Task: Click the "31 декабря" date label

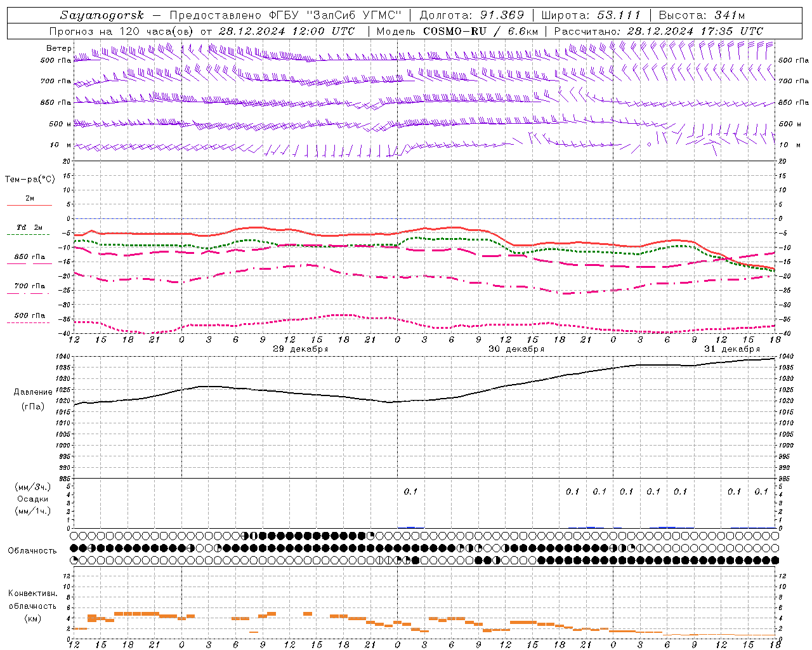Action: coord(732,349)
